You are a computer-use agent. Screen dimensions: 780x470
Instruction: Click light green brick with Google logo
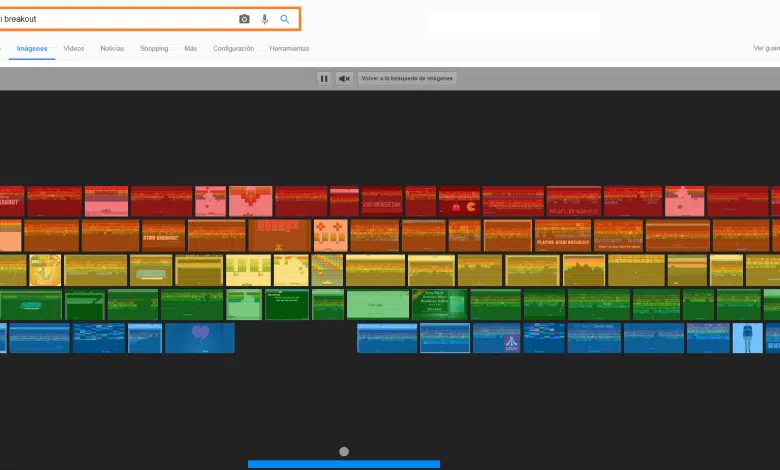tap(378, 304)
